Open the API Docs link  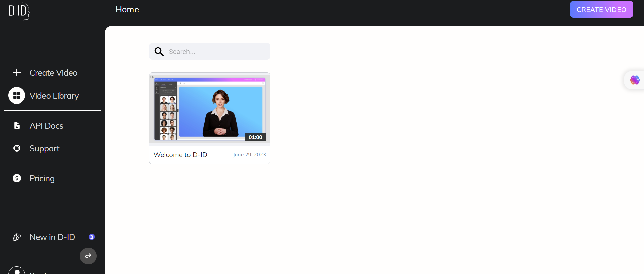coord(46,126)
